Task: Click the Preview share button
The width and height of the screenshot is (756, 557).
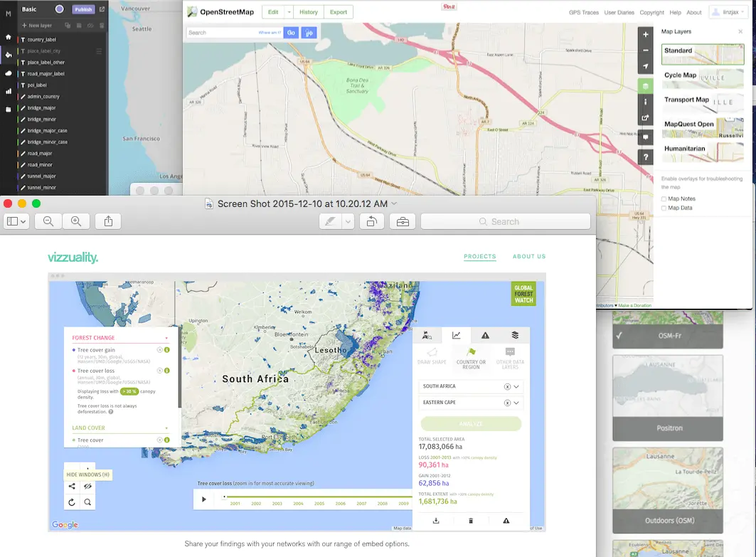Action: pyautogui.click(x=108, y=221)
